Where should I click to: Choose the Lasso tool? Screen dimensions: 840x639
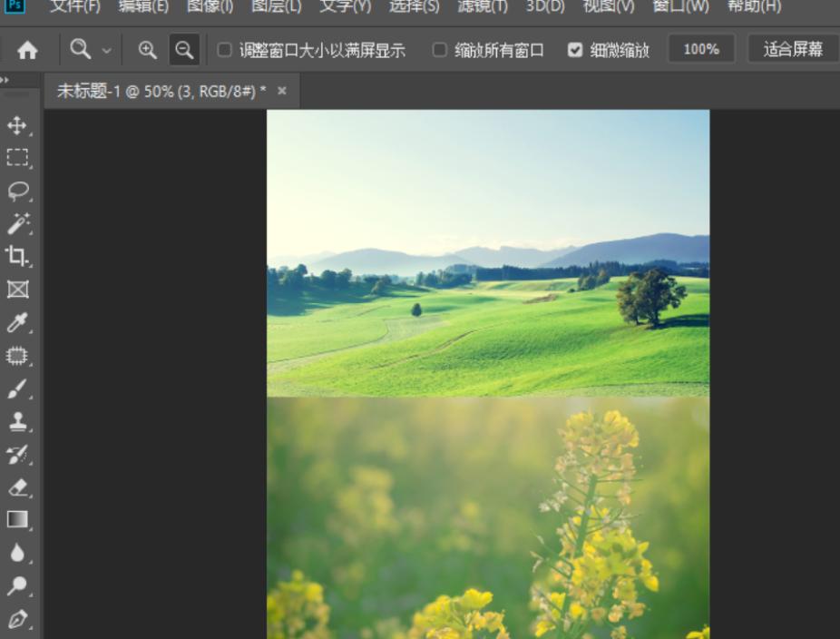tap(18, 189)
